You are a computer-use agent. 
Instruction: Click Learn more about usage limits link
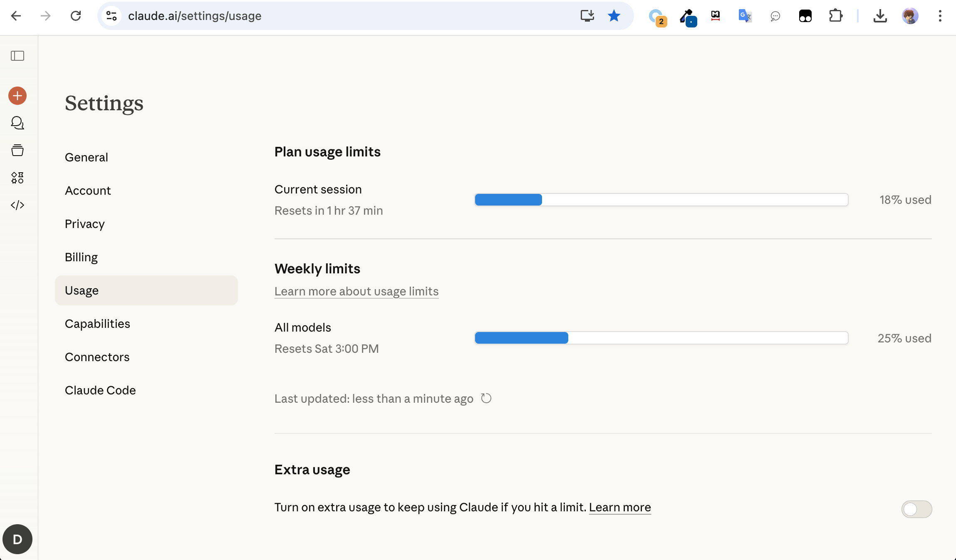(357, 291)
